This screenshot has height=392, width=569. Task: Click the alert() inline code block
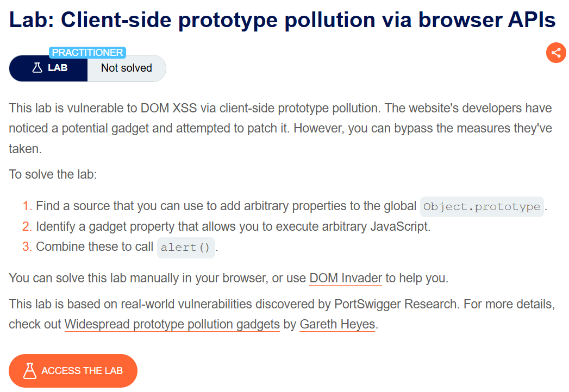pyautogui.click(x=185, y=247)
